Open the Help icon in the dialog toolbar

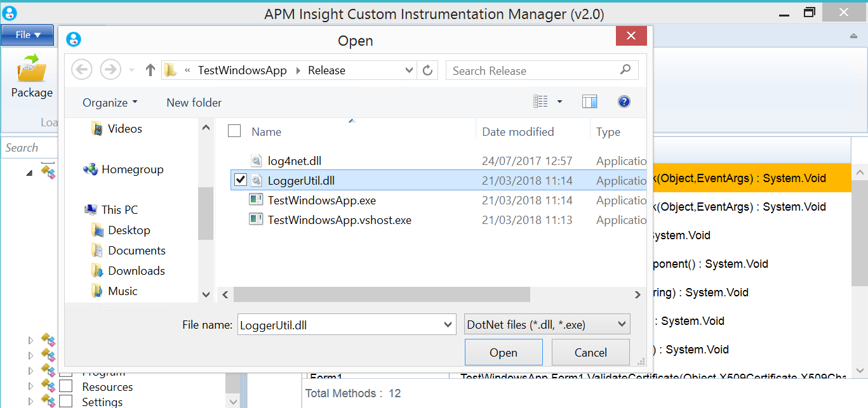(624, 102)
